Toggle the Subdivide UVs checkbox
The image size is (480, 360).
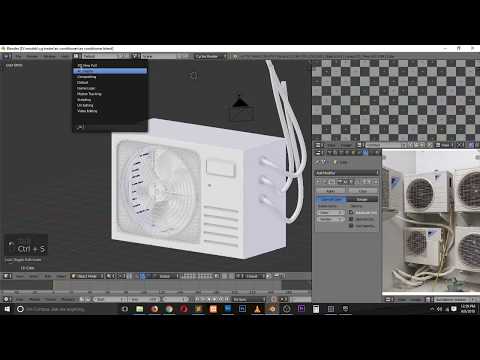coord(351,212)
